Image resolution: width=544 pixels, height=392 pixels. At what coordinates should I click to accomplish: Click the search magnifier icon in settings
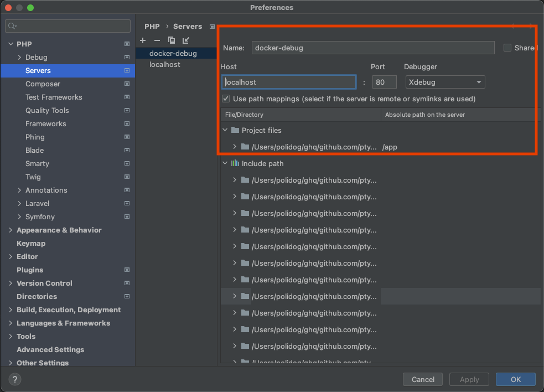pyautogui.click(x=12, y=26)
